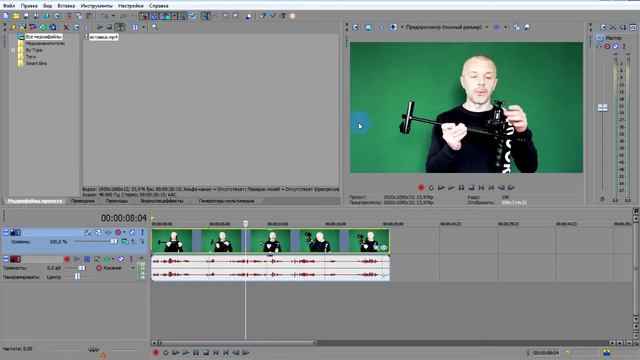Click compositing mode icon on video track
Viewport: 640px width, 360px height.
point(125,242)
